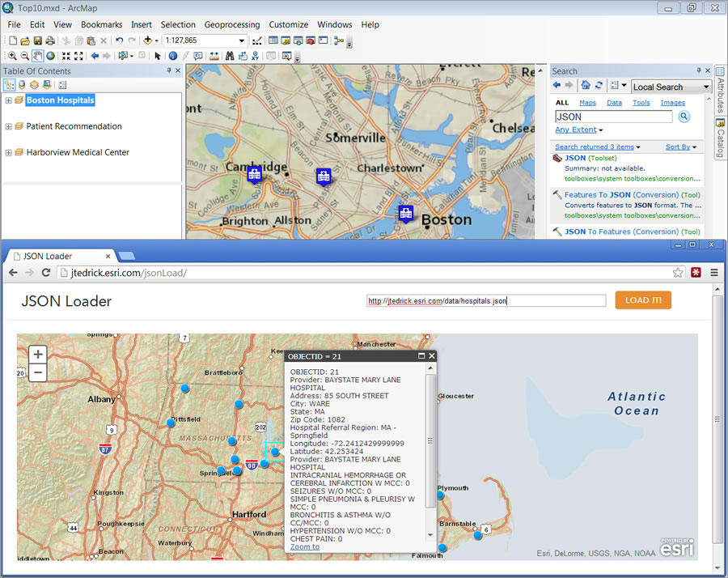The image size is (728, 578).
Task: Filter search results by Maps
Action: (x=587, y=103)
